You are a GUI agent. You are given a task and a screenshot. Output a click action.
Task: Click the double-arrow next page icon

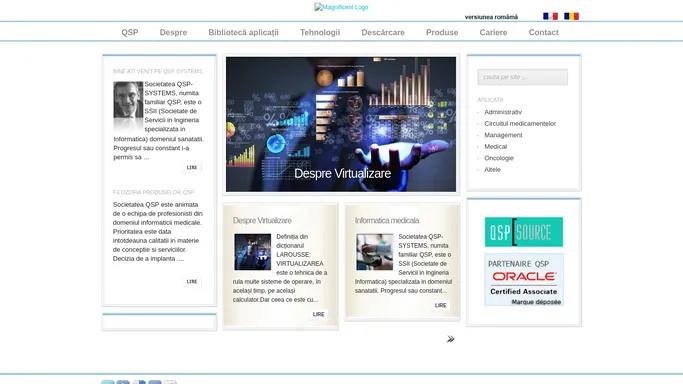click(x=450, y=339)
